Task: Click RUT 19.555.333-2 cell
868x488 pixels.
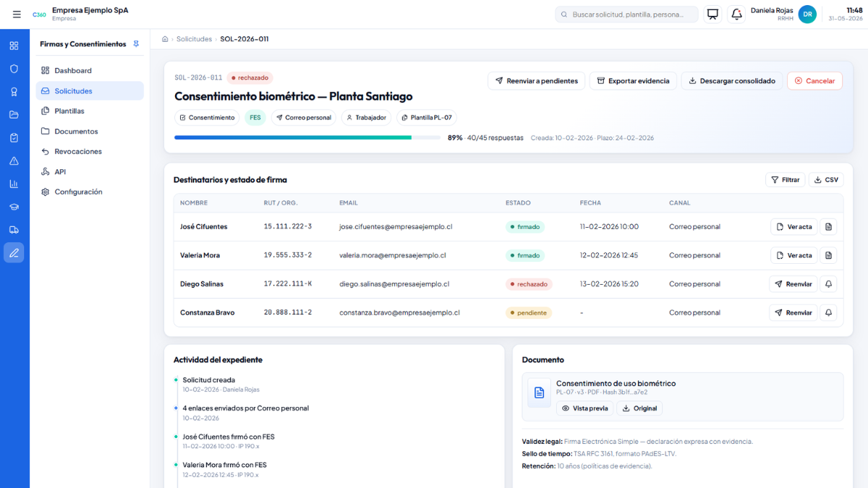Action: click(288, 255)
